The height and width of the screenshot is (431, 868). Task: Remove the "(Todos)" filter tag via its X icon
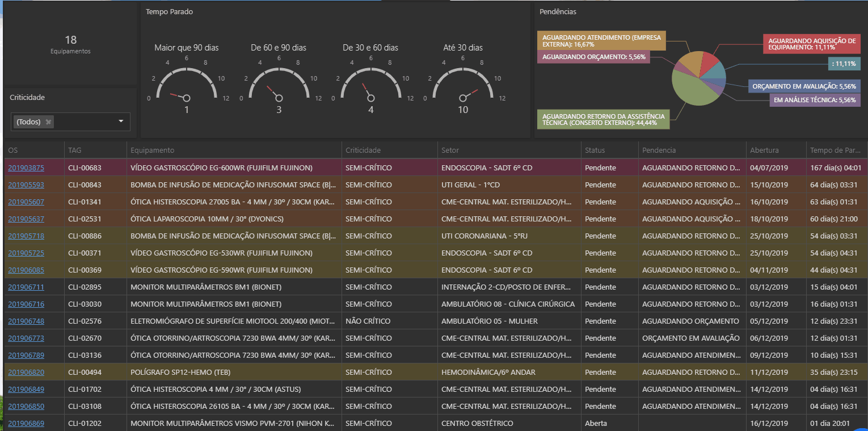[x=49, y=122]
